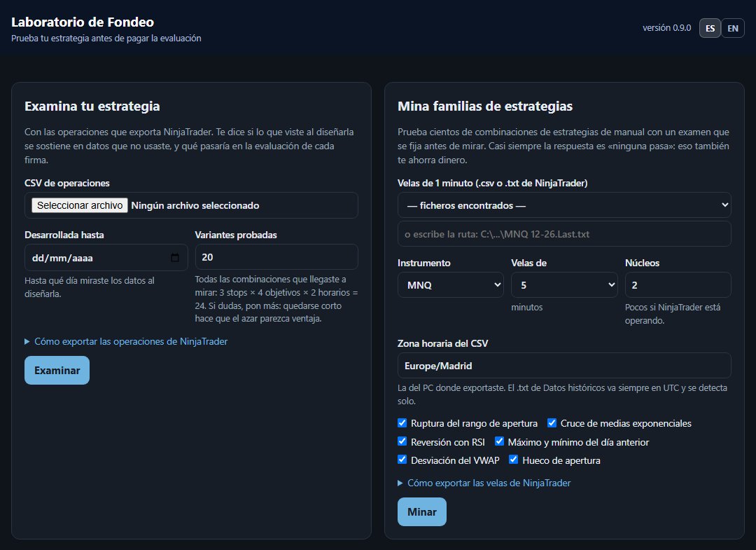Click the Variantes probadas number field

pos(276,257)
